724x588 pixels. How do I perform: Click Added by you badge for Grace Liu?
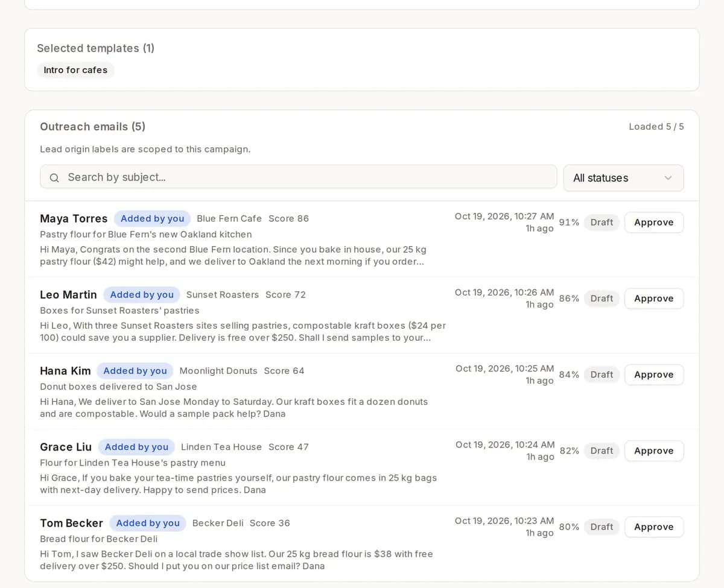136,446
